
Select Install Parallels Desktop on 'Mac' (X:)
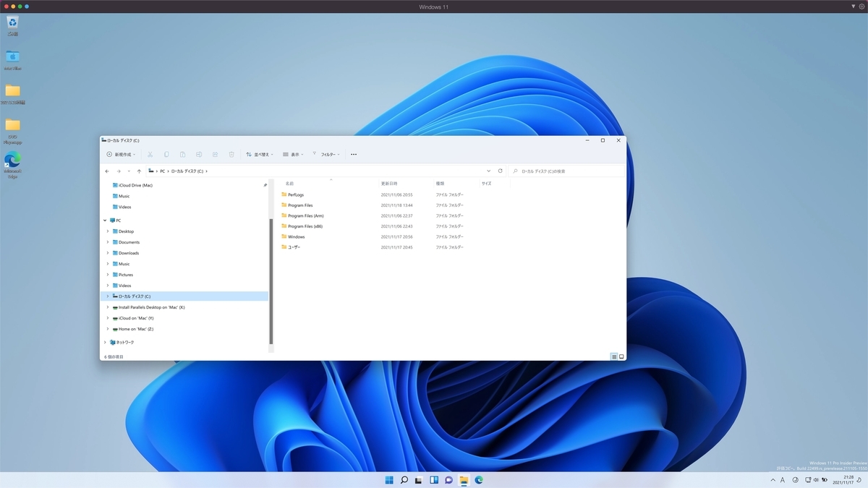tap(152, 307)
